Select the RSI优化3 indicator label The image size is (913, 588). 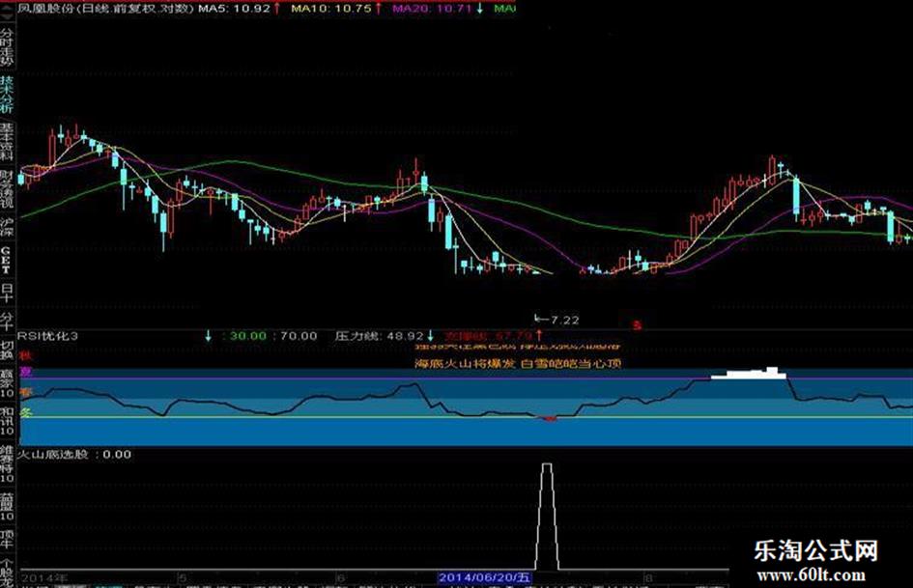click(x=47, y=336)
